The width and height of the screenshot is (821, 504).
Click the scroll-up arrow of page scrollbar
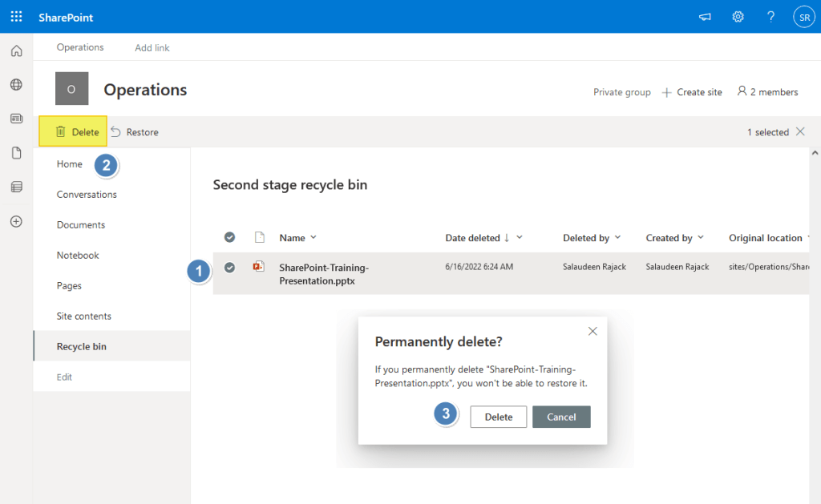tap(815, 153)
